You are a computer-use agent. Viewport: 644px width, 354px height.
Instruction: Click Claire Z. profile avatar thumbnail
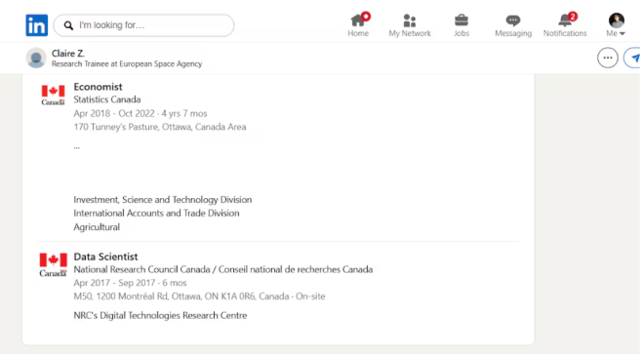[x=36, y=58]
